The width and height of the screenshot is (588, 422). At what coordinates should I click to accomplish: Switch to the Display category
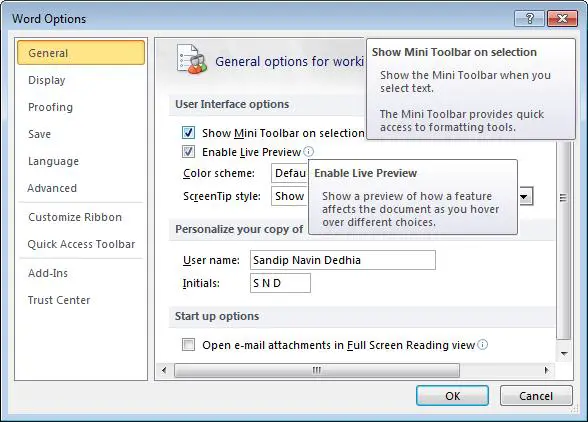(47, 80)
